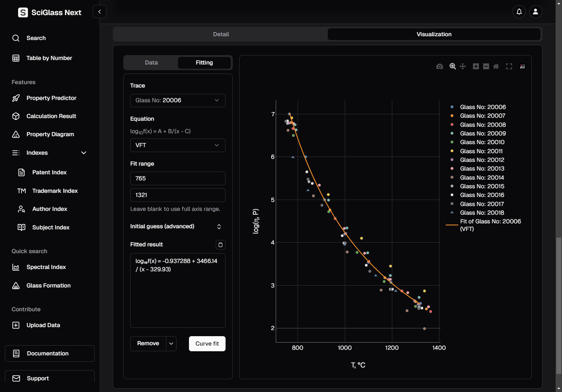Switch to the Data tab
This screenshot has width=562, height=392.
(151, 63)
